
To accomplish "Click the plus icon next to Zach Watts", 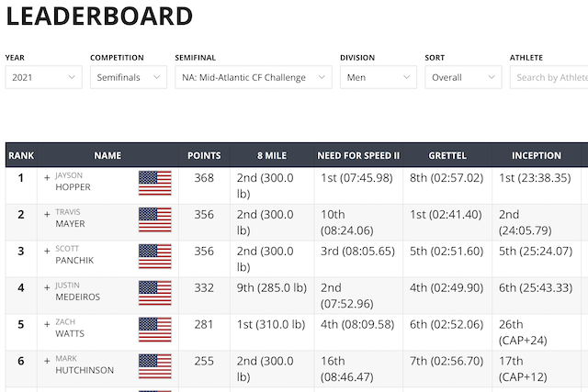I will [47, 324].
